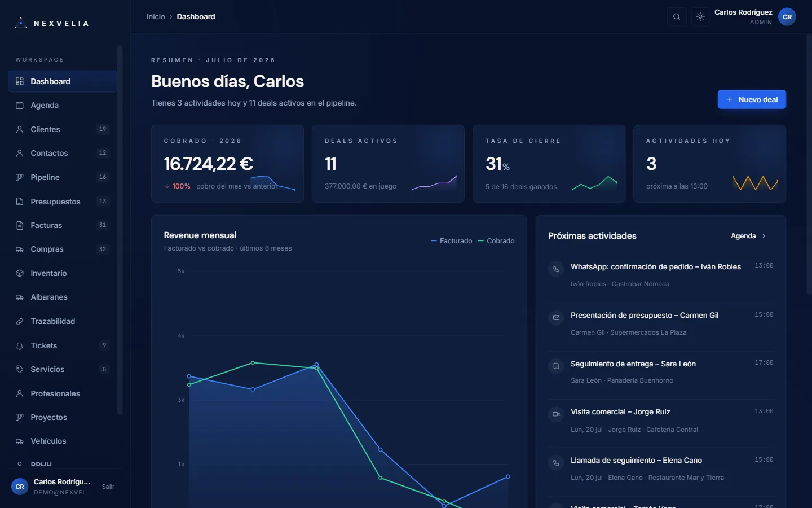
Task: Click the Facturas receipt icon
Action: click(x=20, y=225)
